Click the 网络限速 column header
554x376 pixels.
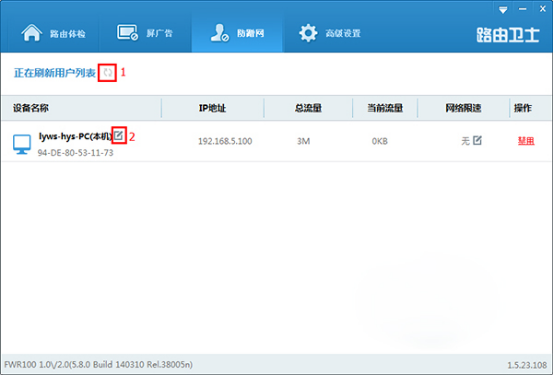pos(463,108)
